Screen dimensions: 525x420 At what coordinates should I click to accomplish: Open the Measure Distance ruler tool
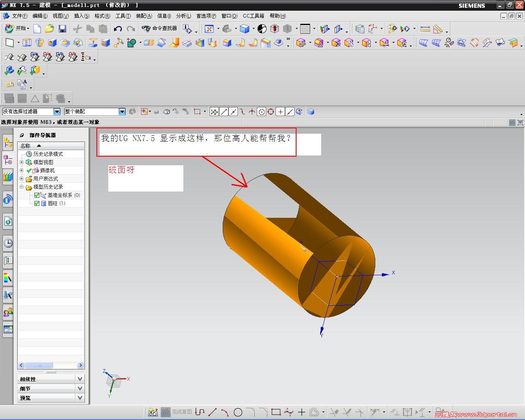425,29
